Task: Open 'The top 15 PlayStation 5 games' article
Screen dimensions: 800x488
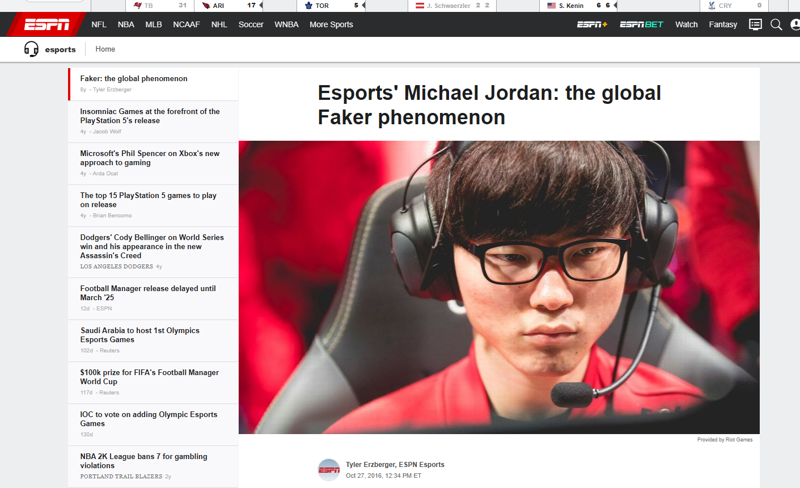Action: (x=148, y=200)
